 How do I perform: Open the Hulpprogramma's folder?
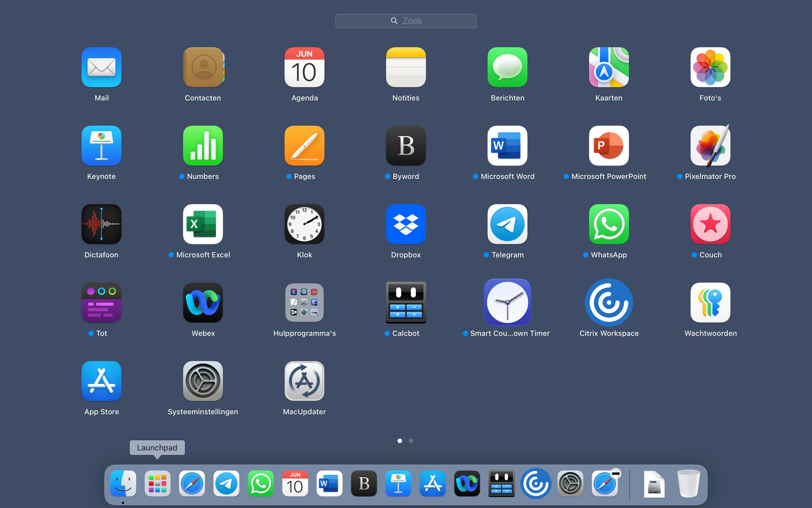(304, 302)
